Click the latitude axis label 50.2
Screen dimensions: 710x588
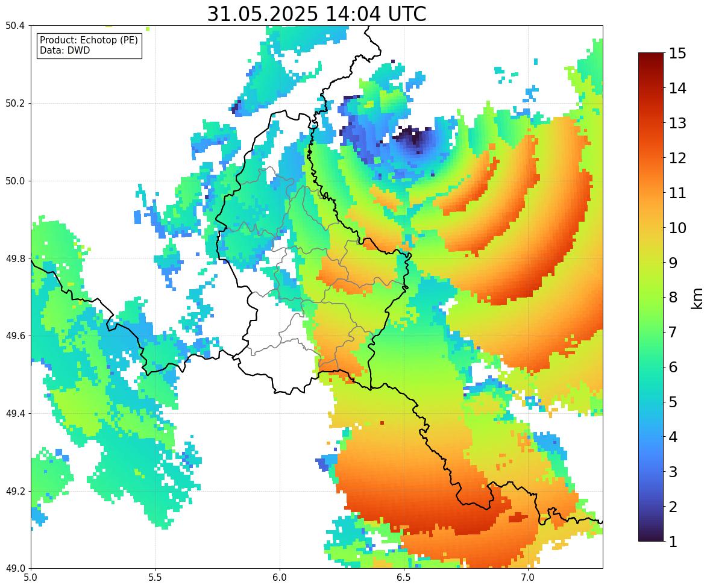[x=15, y=103]
